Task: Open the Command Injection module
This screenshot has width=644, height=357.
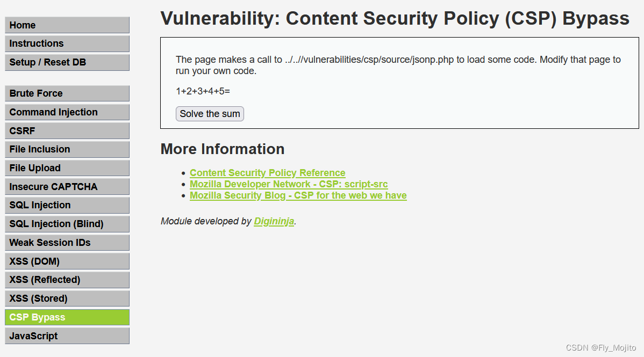Action: 67,112
